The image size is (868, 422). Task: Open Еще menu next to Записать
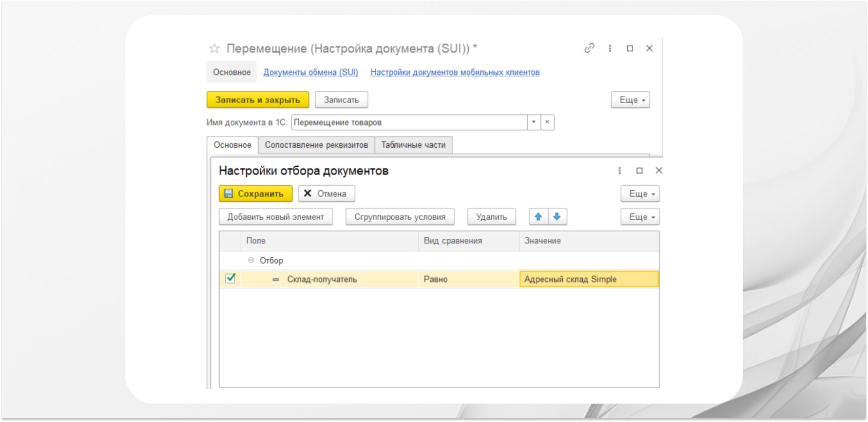click(x=631, y=100)
